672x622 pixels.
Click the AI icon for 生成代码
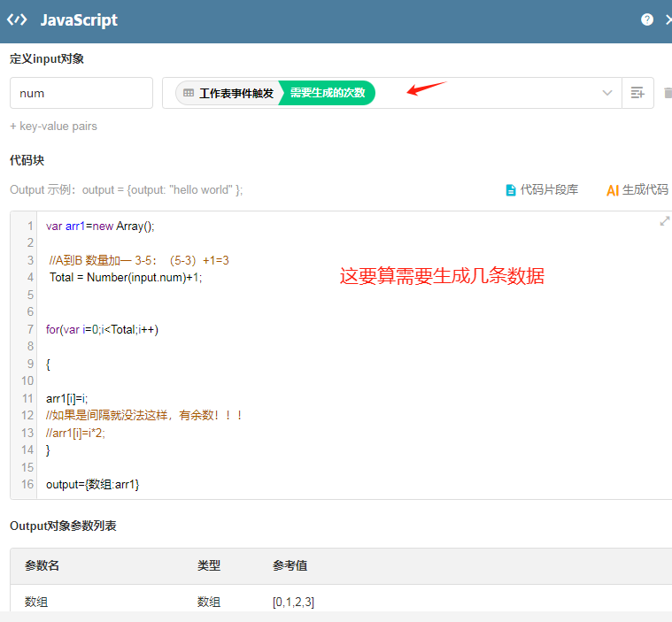612,190
